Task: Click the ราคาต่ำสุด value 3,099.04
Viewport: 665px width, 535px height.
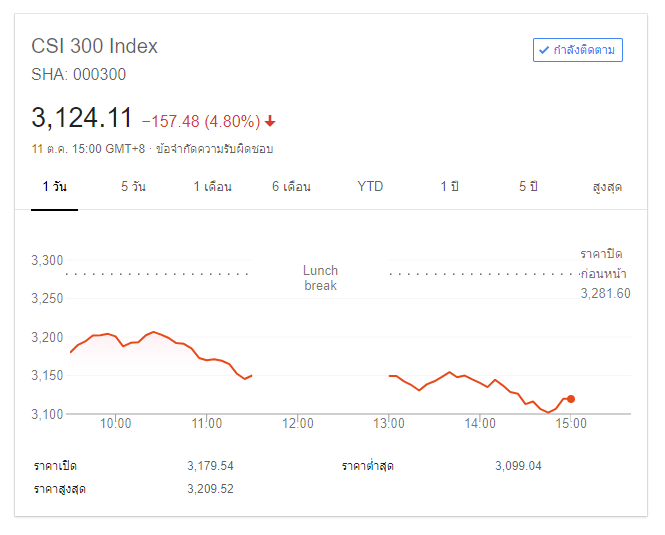Action: pos(518,466)
